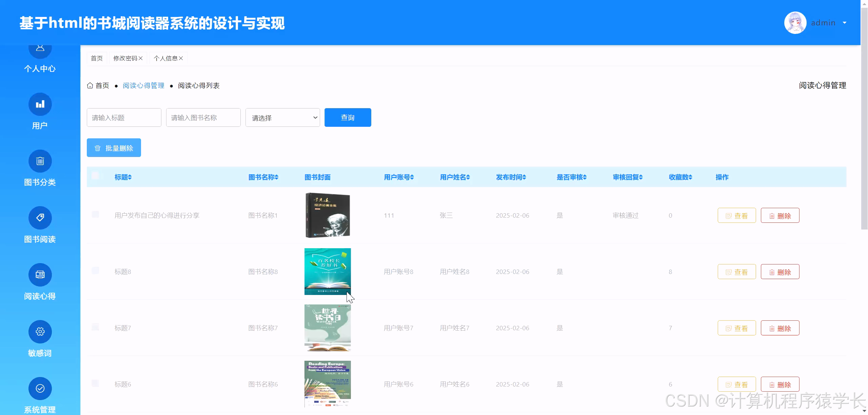The height and width of the screenshot is (415, 868).
Task: Switch to the 修改密码 tab
Action: point(125,58)
